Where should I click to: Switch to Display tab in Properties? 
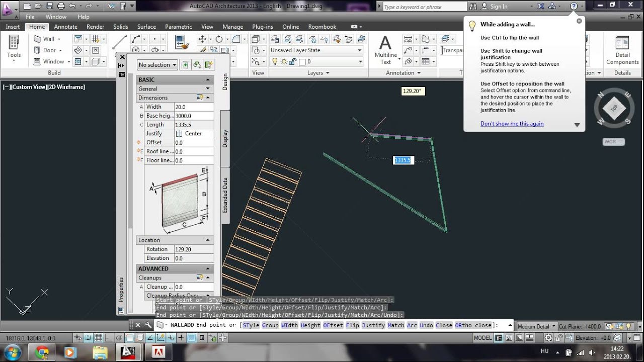click(225, 139)
